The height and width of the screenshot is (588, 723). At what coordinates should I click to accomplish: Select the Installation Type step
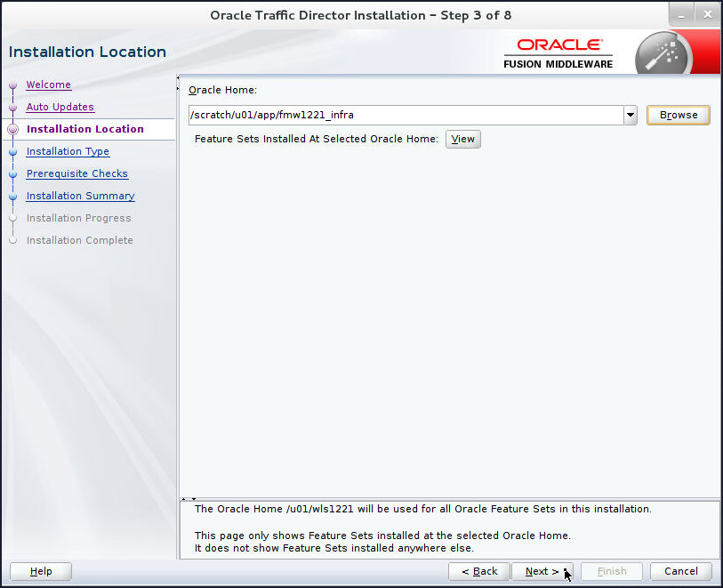coord(68,151)
